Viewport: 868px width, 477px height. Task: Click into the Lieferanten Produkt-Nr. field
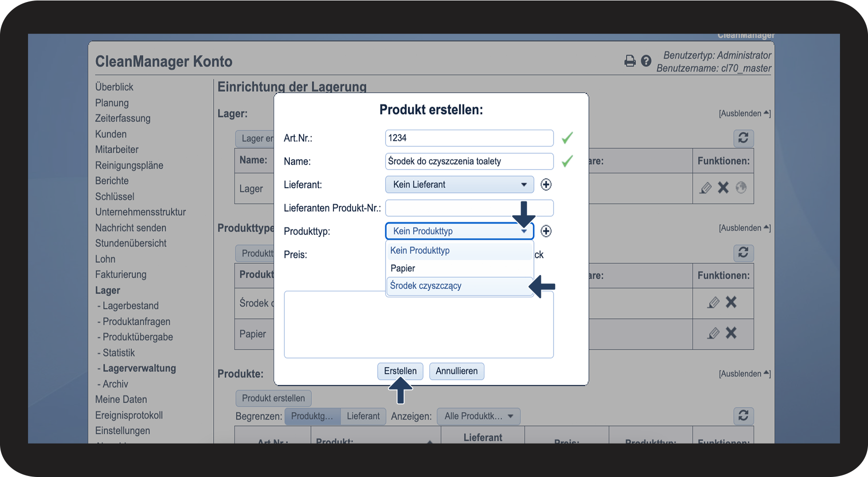click(x=469, y=208)
